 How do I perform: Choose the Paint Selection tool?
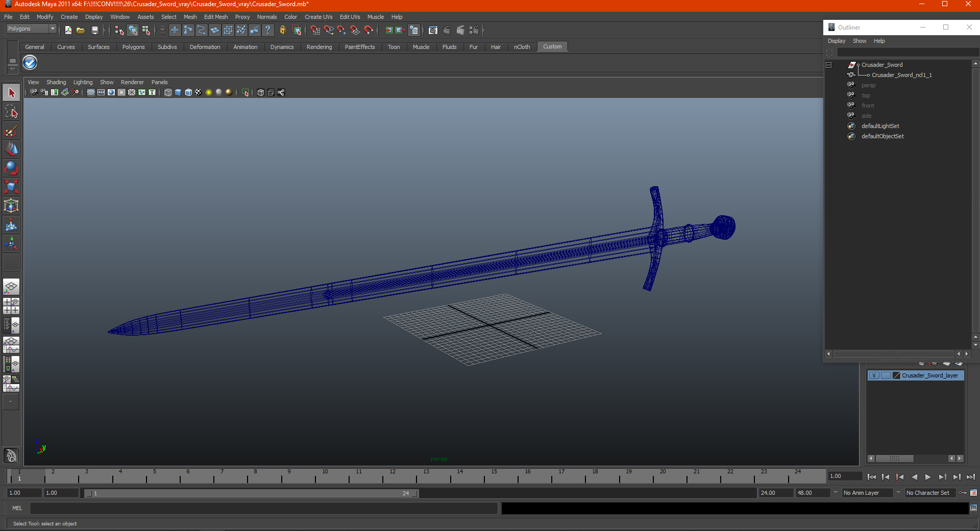tap(11, 131)
